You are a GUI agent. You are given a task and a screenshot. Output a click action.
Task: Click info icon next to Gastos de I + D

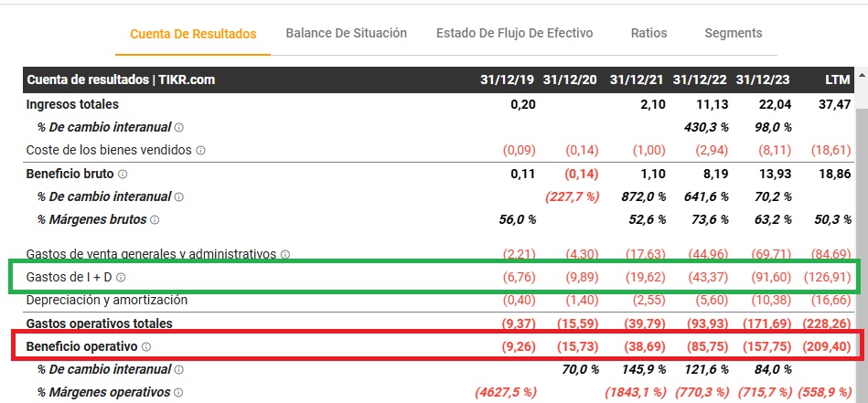121,277
